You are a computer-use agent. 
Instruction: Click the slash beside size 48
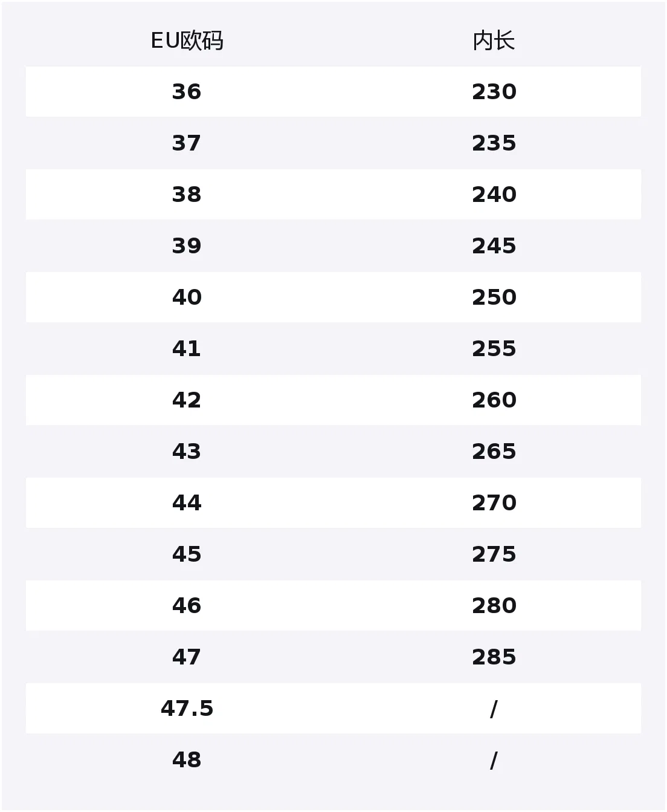click(494, 761)
